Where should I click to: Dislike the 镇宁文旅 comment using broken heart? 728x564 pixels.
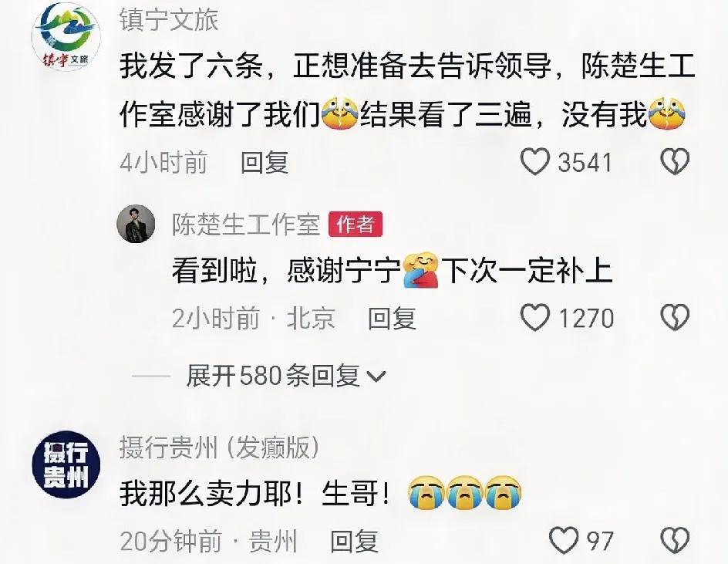675,162
